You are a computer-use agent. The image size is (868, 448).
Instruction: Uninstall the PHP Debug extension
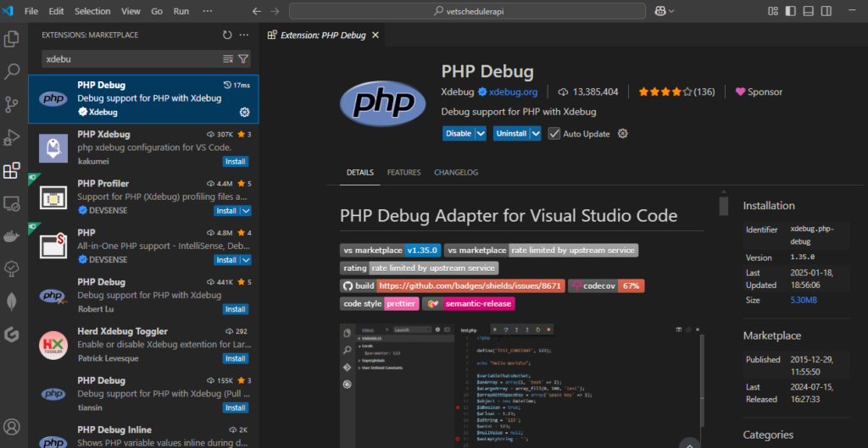click(511, 133)
